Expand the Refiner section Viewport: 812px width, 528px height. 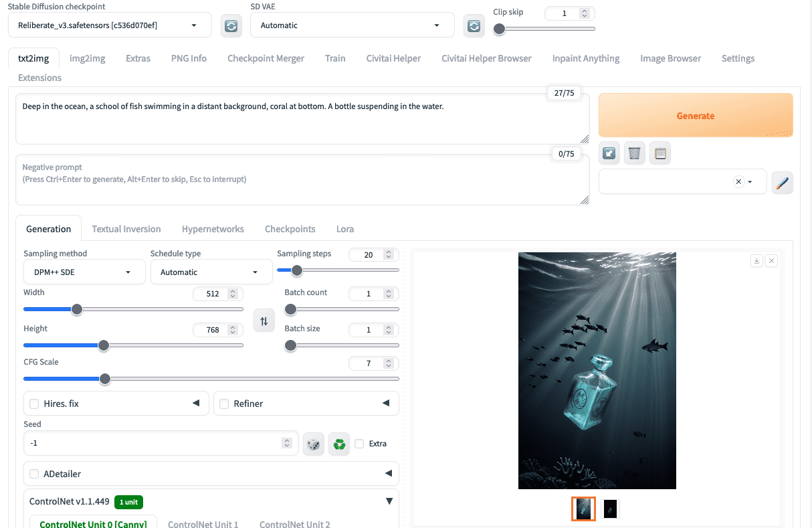[x=386, y=403]
